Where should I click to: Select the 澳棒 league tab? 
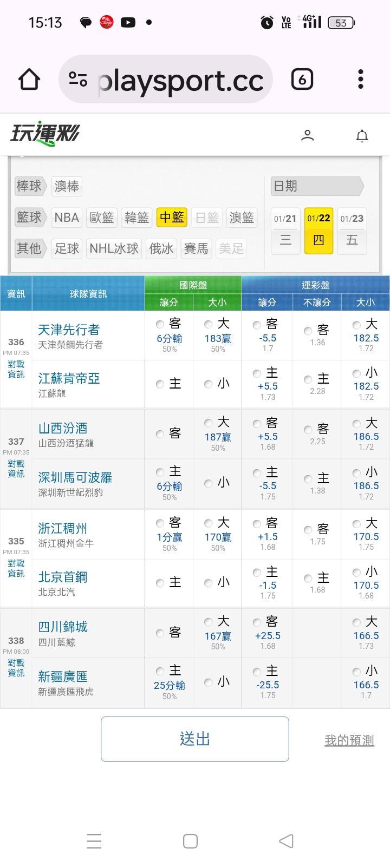67,186
